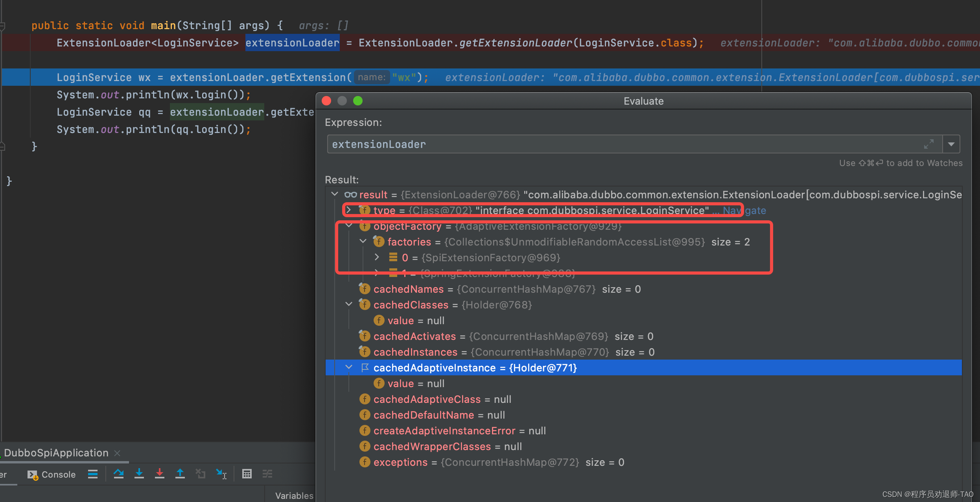Viewport: 980px width, 502px height.
Task: Click the watch glasses icon beside result
Action: pyautogui.click(x=350, y=194)
